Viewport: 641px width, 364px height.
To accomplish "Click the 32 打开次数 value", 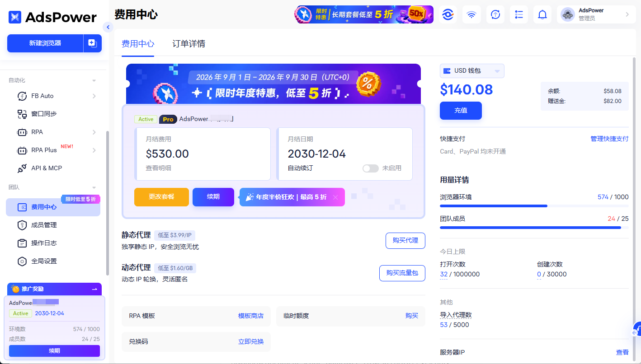I will 444,274.
